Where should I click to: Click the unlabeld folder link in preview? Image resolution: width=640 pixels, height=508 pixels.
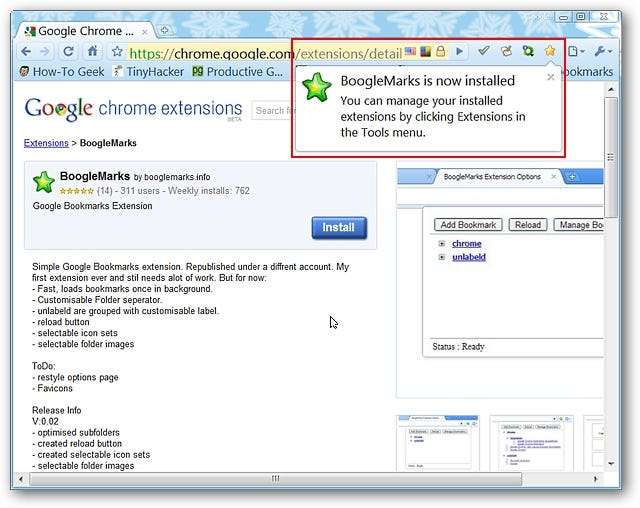(x=469, y=257)
